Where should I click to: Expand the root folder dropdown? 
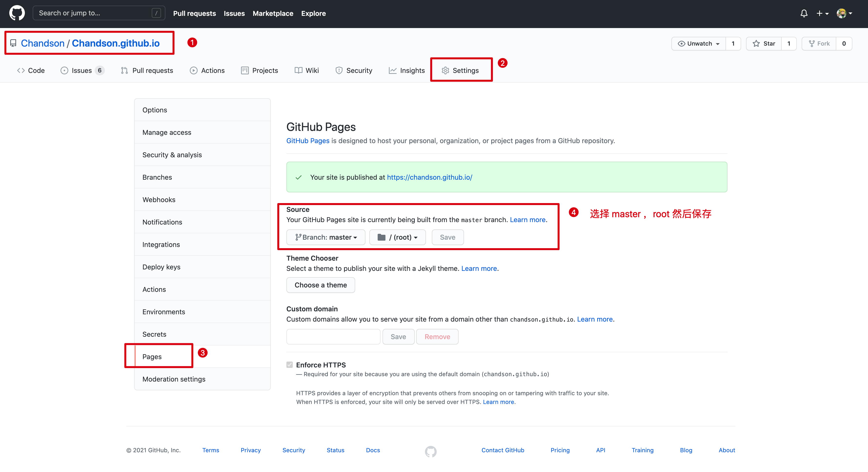click(x=397, y=236)
